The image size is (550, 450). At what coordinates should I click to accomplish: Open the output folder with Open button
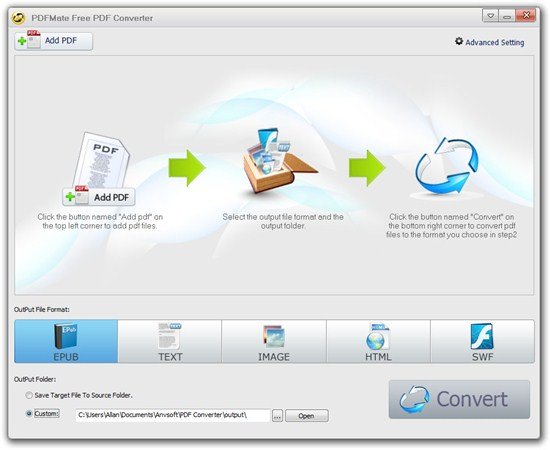pyautogui.click(x=307, y=416)
